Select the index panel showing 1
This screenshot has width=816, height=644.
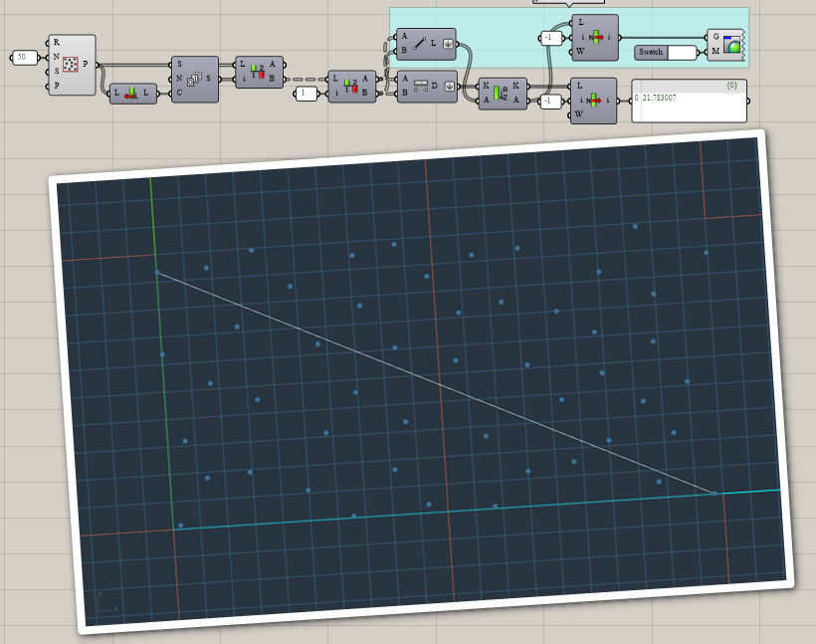click(x=307, y=94)
